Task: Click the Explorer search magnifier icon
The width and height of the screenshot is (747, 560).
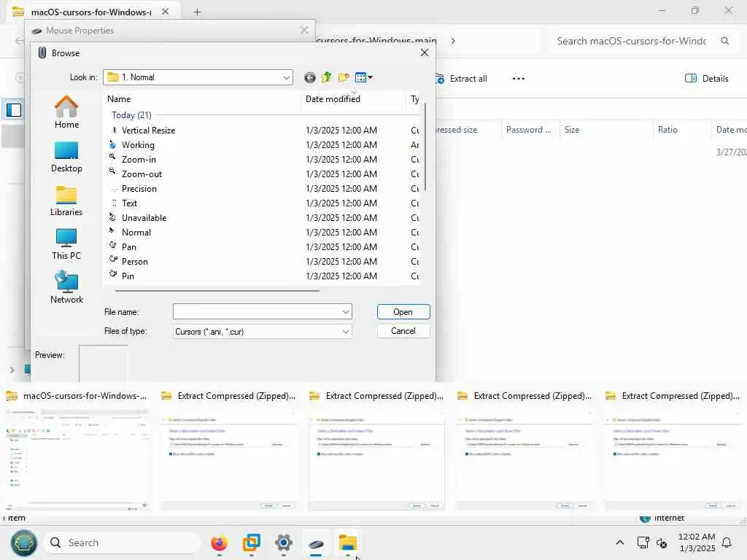Action: 724,41
